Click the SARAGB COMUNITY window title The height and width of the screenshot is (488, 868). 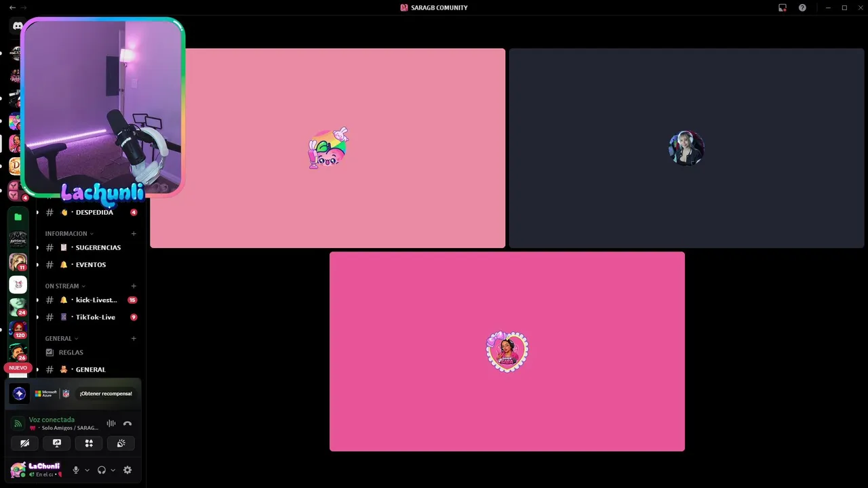(x=439, y=7)
